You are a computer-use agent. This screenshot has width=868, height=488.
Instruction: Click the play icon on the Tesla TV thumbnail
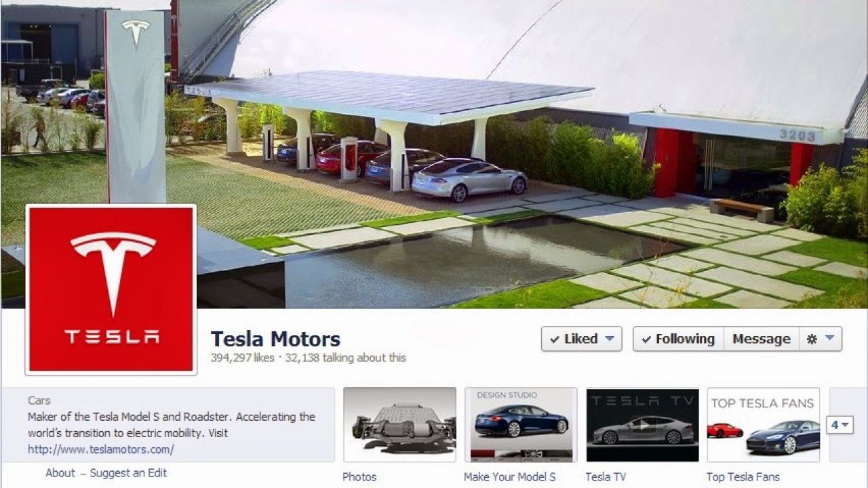pyautogui.click(x=642, y=426)
